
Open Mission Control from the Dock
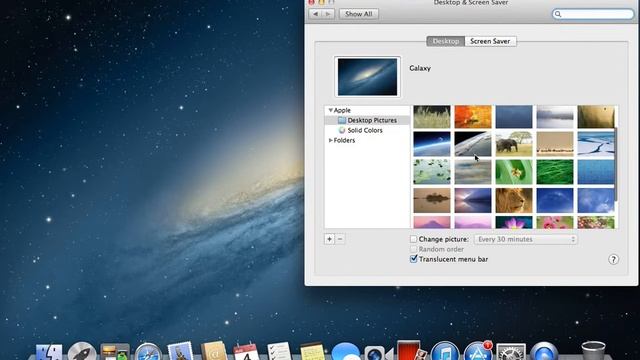tap(115, 352)
